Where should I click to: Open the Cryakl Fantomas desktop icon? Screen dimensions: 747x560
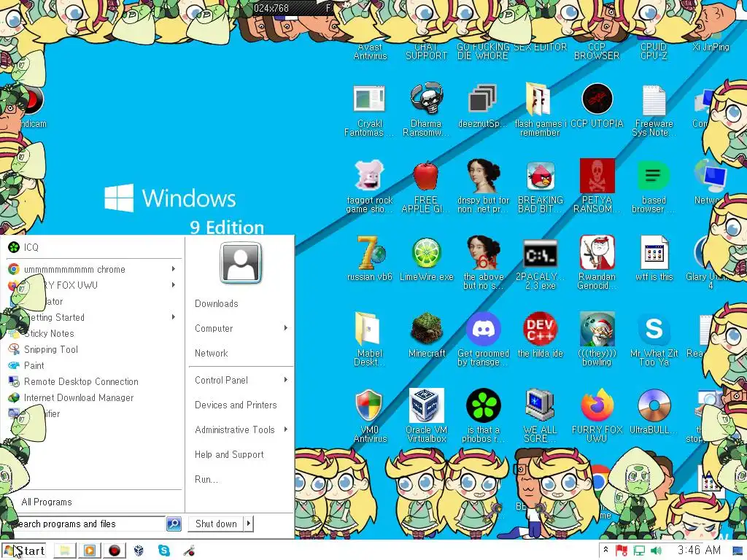(x=369, y=99)
